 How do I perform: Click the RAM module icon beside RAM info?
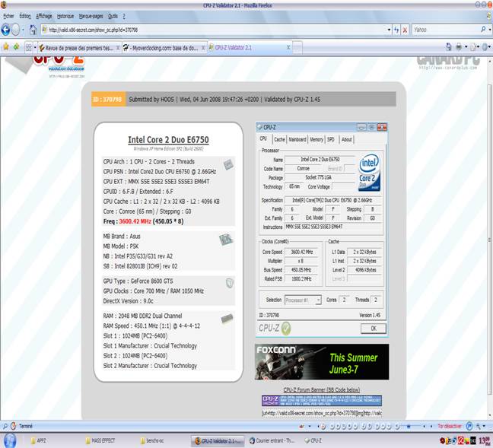click(x=227, y=319)
